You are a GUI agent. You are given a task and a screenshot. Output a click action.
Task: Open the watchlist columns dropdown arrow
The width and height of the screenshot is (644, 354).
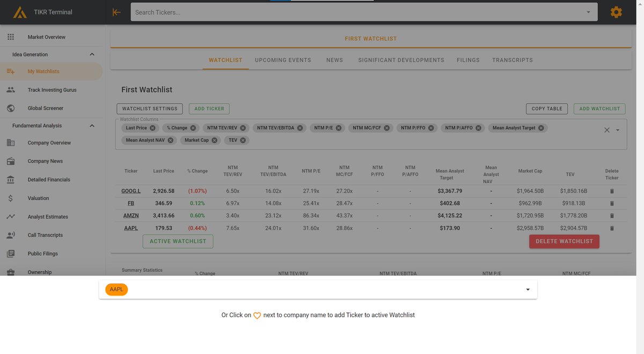[618, 130]
